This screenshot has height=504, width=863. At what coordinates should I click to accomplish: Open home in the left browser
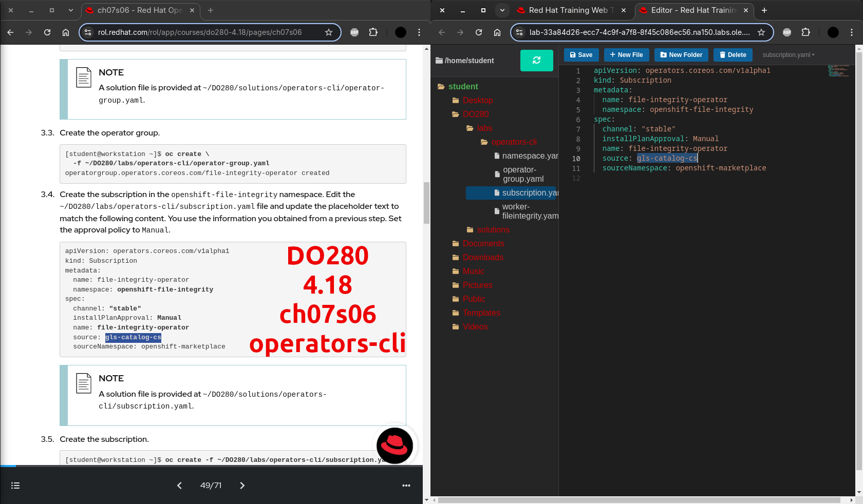click(66, 32)
